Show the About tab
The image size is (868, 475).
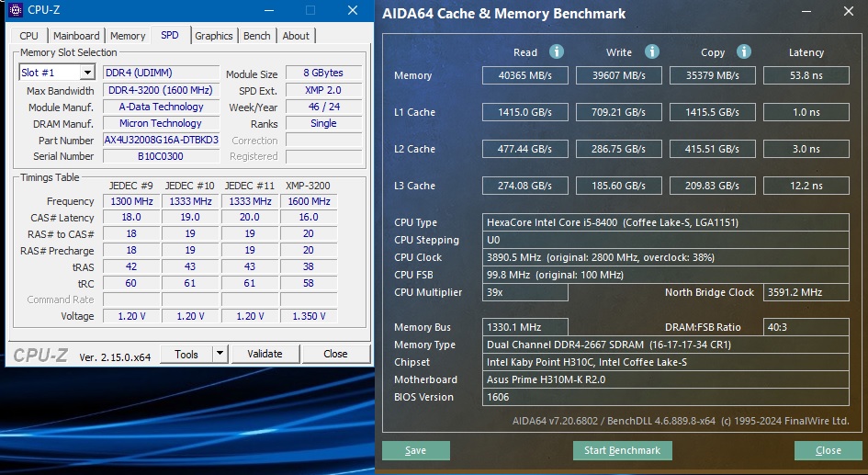coord(296,36)
